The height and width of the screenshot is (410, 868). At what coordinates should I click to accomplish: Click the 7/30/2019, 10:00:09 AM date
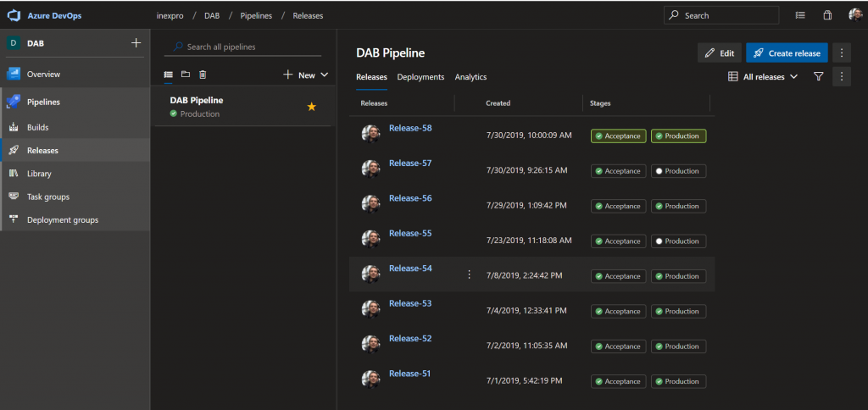tap(529, 135)
